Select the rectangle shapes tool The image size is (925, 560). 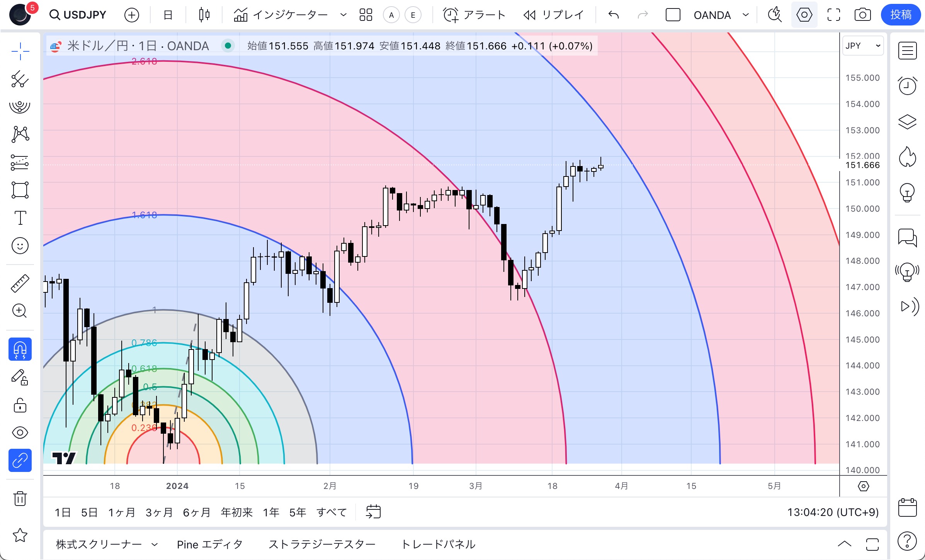tap(20, 190)
